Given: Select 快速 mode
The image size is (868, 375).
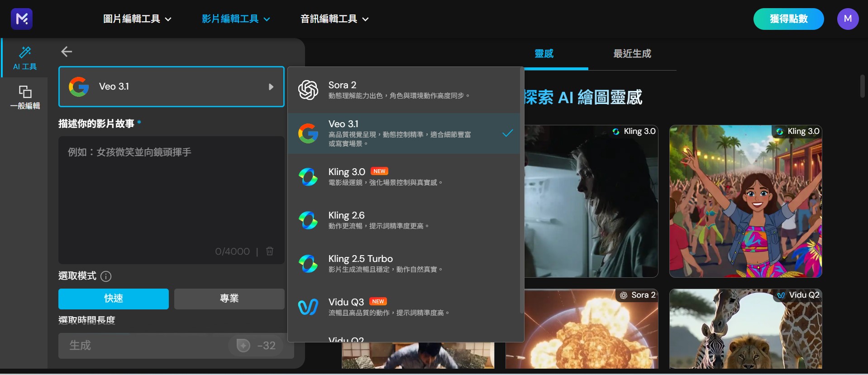Looking at the screenshot, I should [x=114, y=299].
